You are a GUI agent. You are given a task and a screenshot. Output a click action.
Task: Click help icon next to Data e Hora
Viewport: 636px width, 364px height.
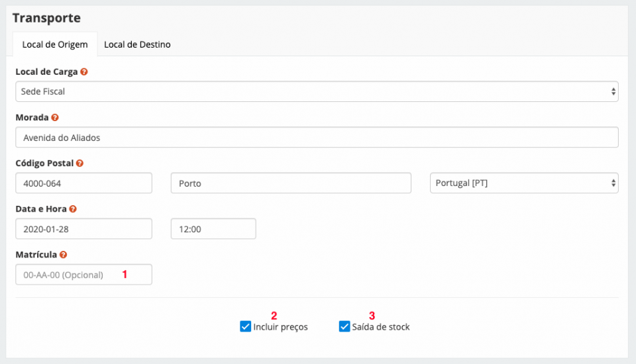[73, 208]
